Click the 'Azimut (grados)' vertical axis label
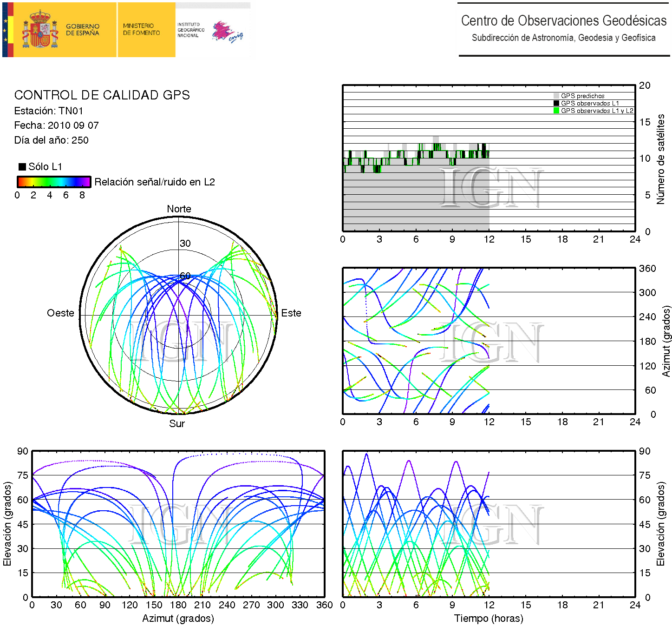 666,341
